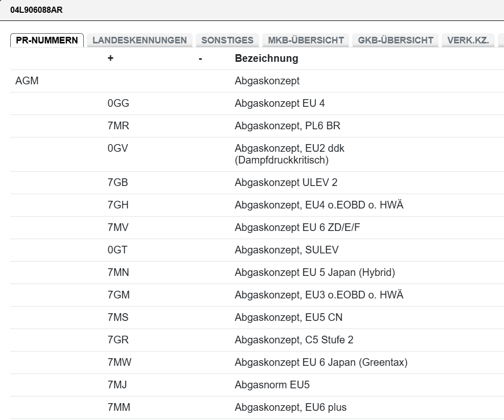Viewport: 504px width, 420px height.
Task: Click PR code 7GB
Action: pyautogui.click(x=118, y=182)
